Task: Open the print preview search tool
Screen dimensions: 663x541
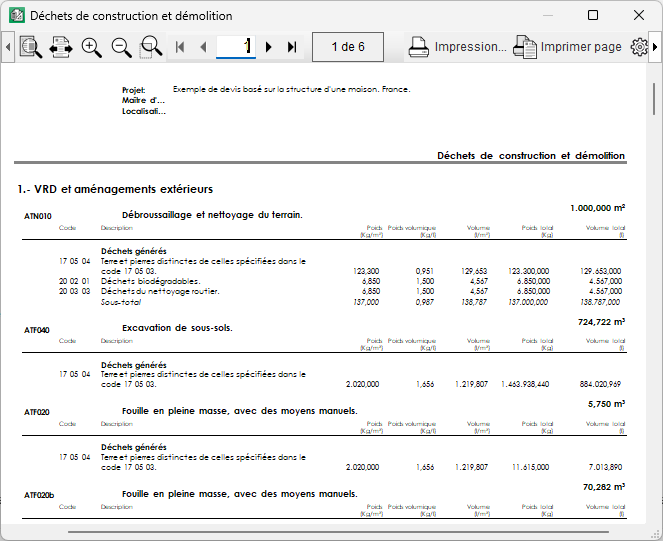Action: pos(31,47)
